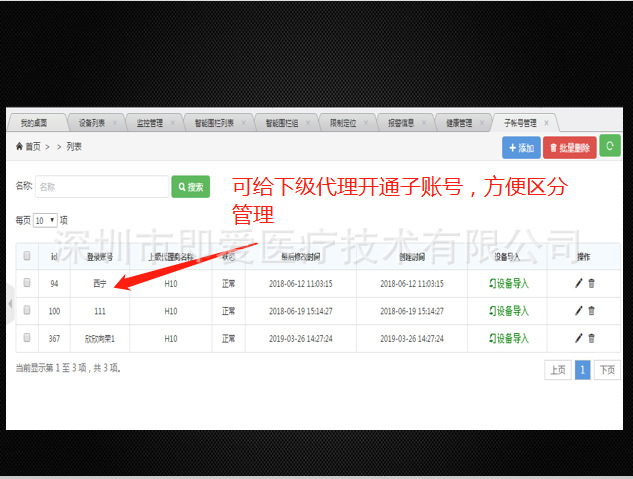Sort by the 登录账号 column header

[100, 257]
